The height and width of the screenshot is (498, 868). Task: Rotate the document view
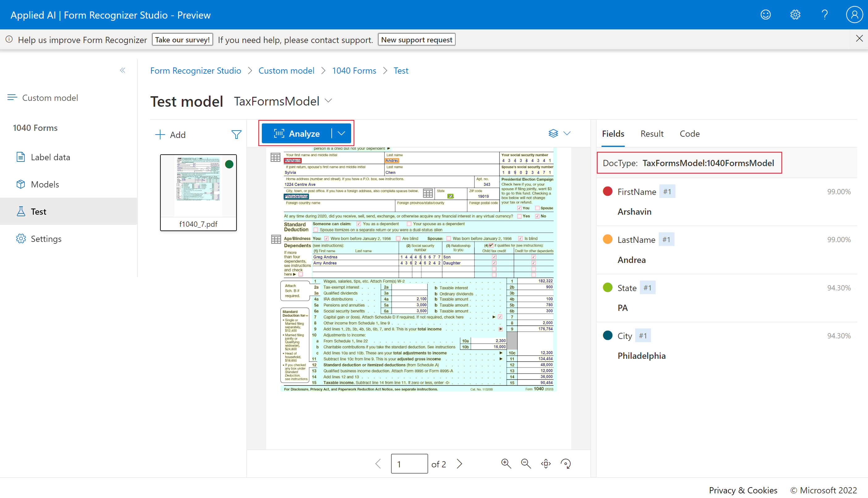tap(566, 464)
